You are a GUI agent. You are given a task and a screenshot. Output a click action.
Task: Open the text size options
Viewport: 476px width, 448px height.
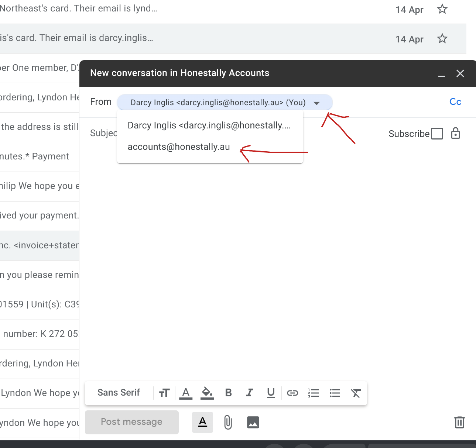pyautogui.click(x=164, y=393)
